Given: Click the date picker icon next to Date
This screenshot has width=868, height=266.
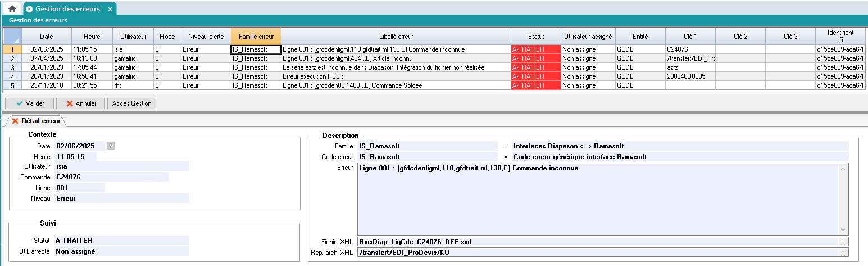Looking at the screenshot, I should tap(111, 146).
